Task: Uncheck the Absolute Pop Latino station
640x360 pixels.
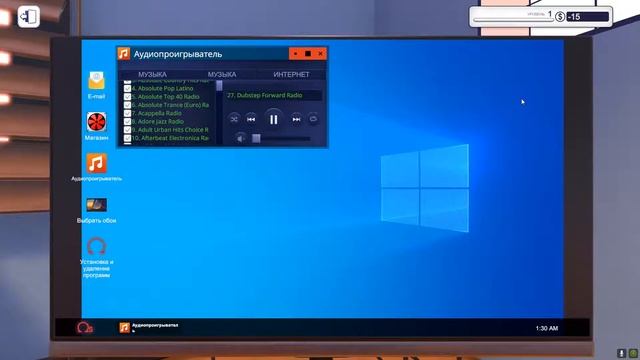Action: (127, 88)
